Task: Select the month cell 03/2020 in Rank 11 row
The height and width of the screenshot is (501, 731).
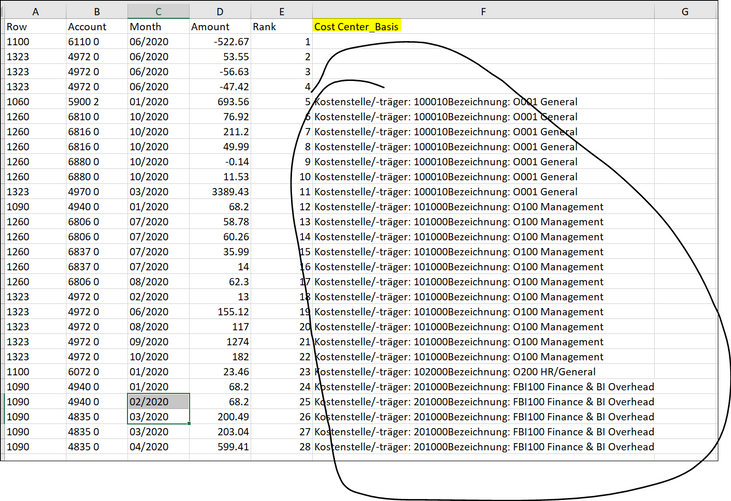Action: (159, 192)
